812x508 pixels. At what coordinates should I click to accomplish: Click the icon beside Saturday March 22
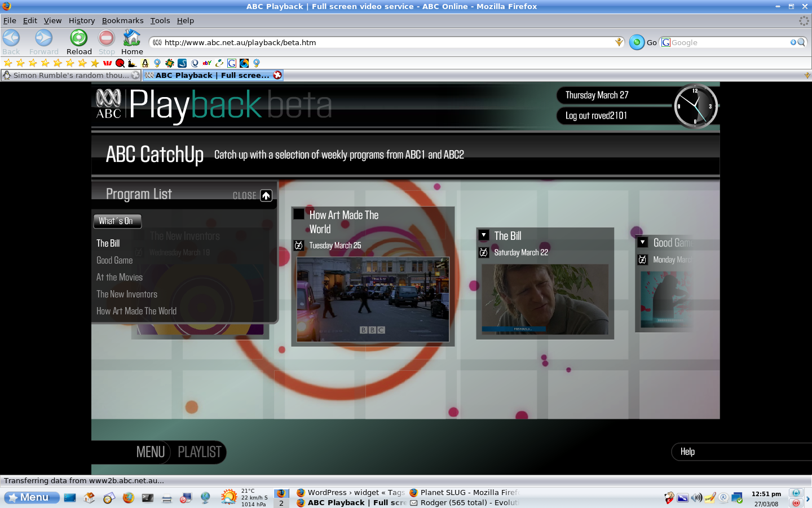[484, 252]
